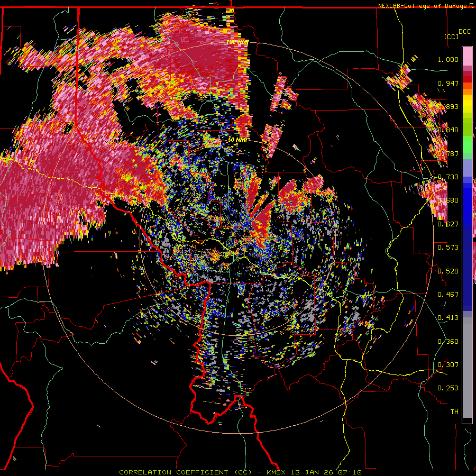Select the 0.627 scale value
Screen dimensions: 476x476
448,224
